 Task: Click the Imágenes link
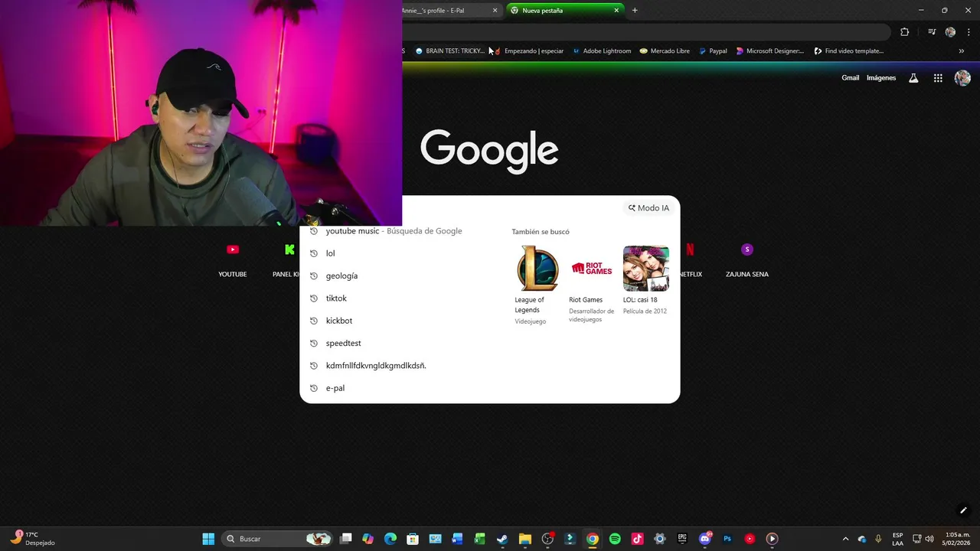881,78
